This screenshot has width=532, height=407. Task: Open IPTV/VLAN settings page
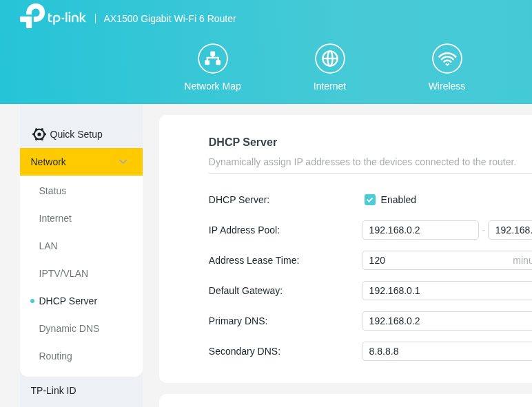tap(63, 273)
